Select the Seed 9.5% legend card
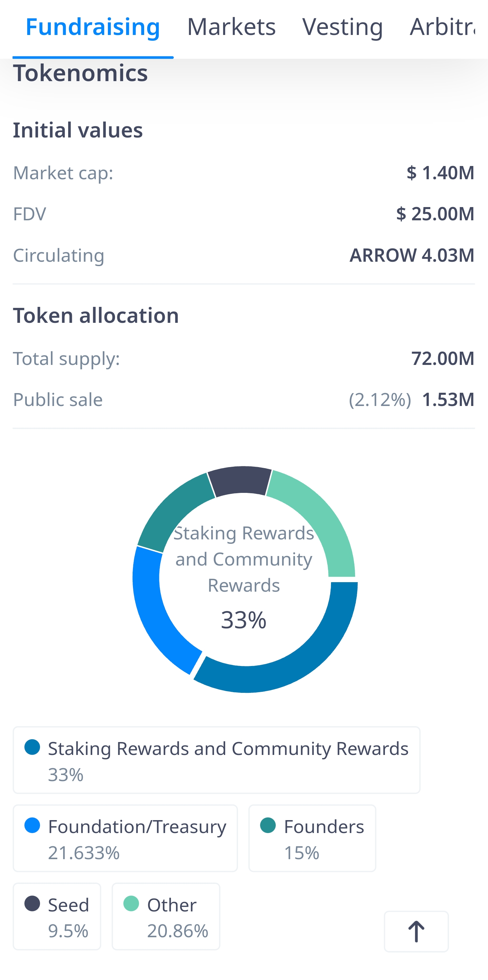The image size is (488, 980). (x=57, y=916)
